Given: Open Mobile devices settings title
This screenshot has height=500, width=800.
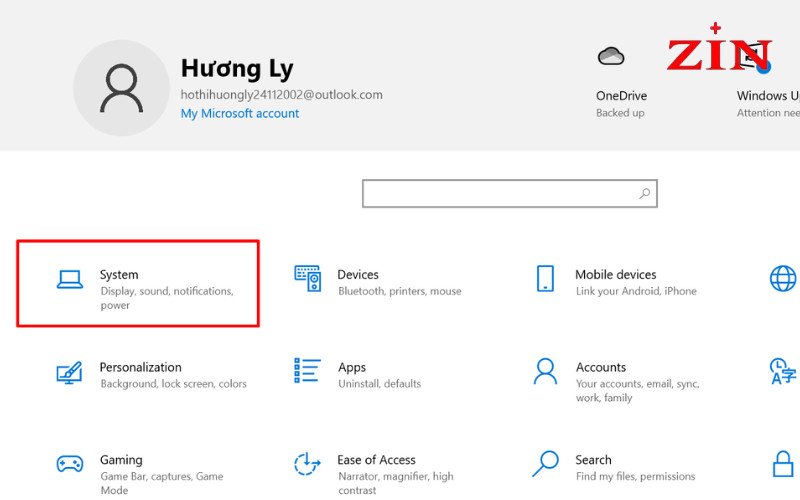Looking at the screenshot, I should [616, 274].
